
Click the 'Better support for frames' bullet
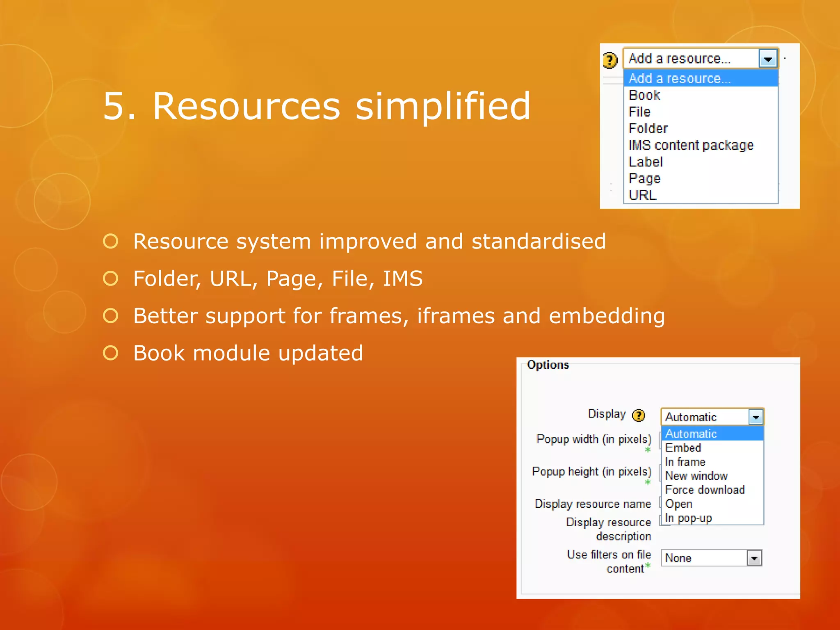[399, 316]
